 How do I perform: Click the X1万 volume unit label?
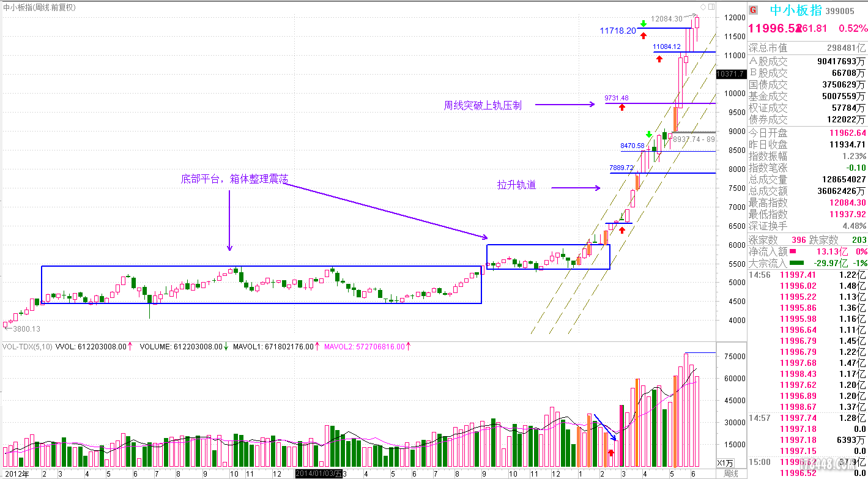(x=725, y=463)
